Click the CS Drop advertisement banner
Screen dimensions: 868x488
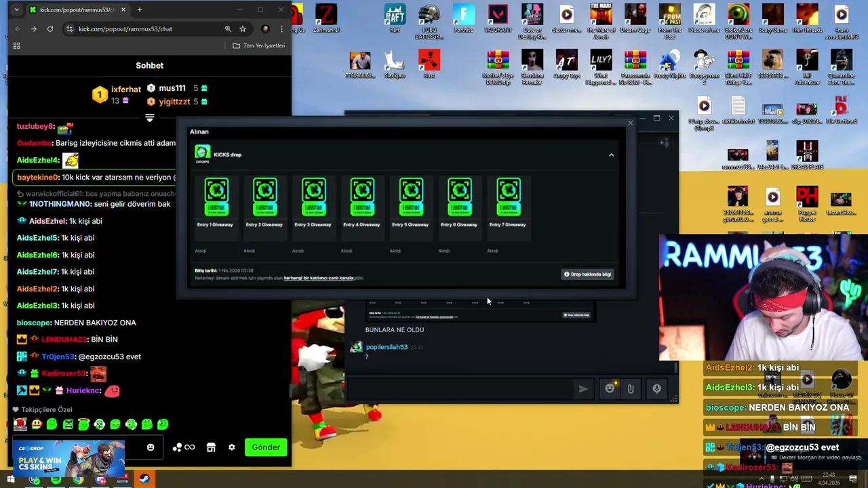coord(68,459)
